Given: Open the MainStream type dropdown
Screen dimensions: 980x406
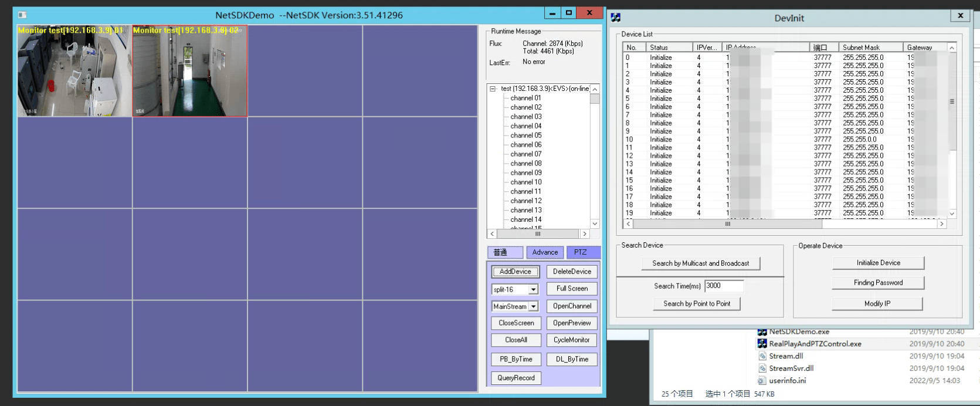Looking at the screenshot, I should pyautogui.click(x=533, y=306).
